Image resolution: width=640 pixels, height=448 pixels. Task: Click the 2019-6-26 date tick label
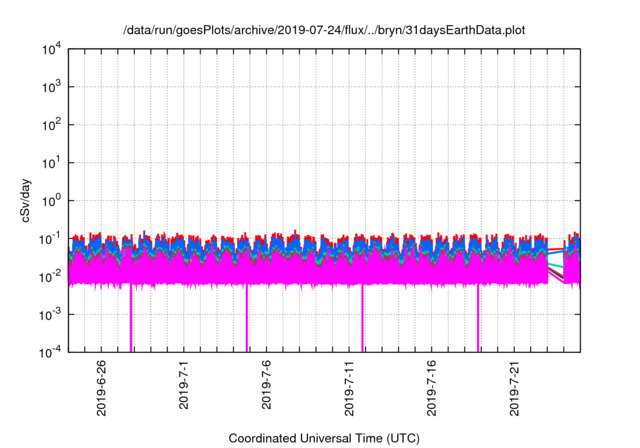click(x=101, y=388)
